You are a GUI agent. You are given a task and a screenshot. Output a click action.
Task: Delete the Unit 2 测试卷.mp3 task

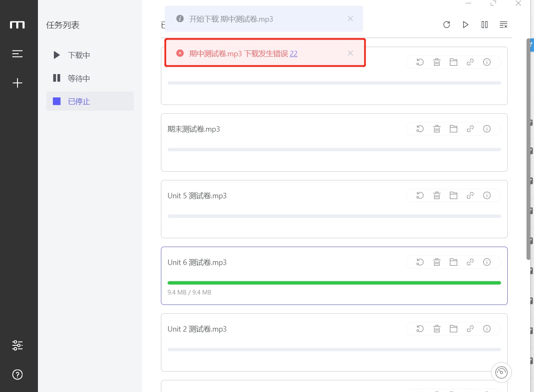tap(437, 329)
